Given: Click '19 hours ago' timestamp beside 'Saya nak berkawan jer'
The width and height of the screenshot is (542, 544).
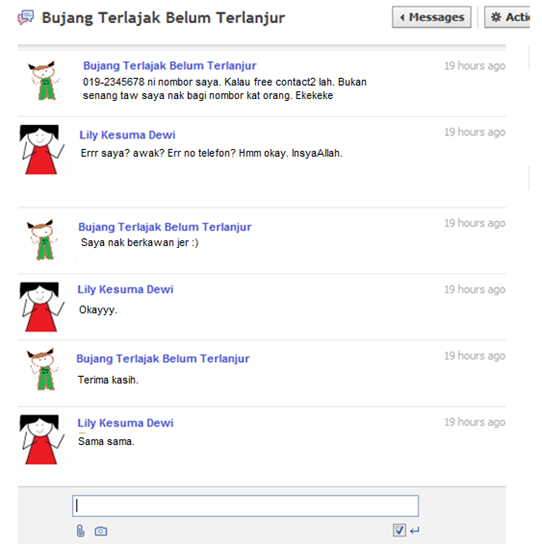Looking at the screenshot, I should click(x=475, y=223).
